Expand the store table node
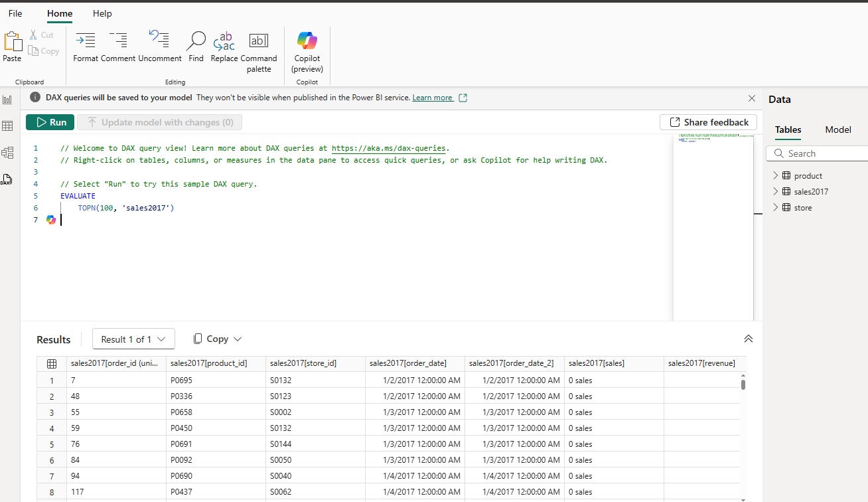This screenshot has width=868, height=502. point(775,208)
